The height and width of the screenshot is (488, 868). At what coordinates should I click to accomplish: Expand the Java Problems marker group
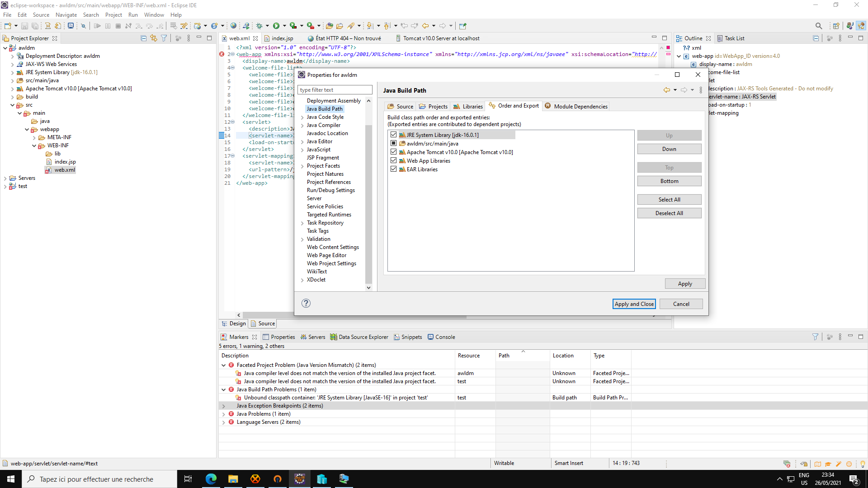(x=223, y=414)
